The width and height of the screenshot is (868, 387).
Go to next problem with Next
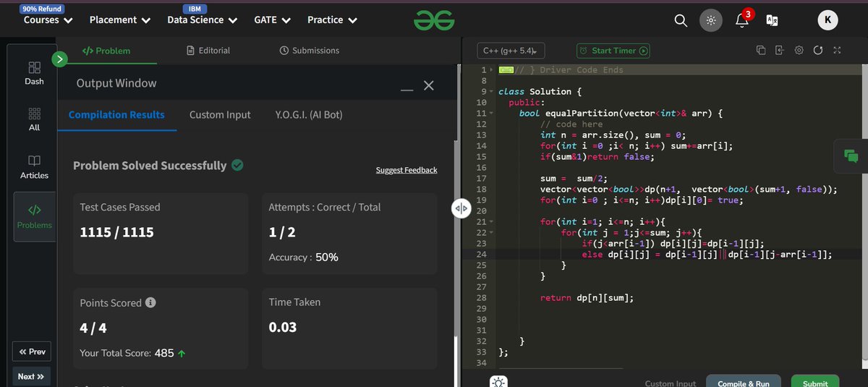click(x=32, y=376)
